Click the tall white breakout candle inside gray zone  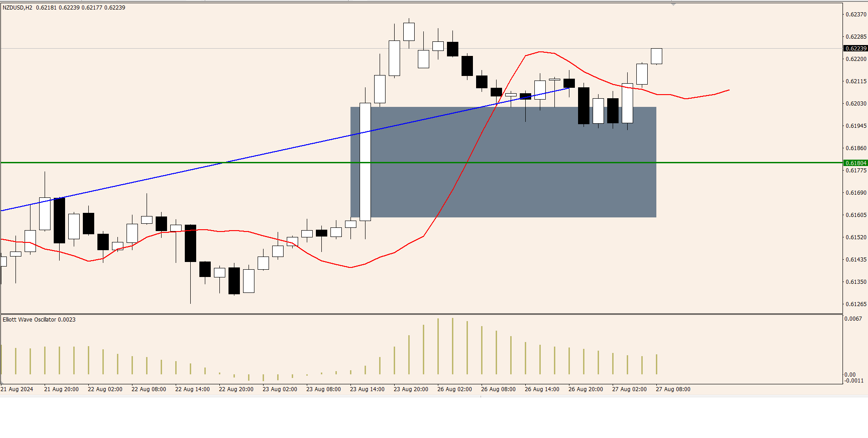365,162
